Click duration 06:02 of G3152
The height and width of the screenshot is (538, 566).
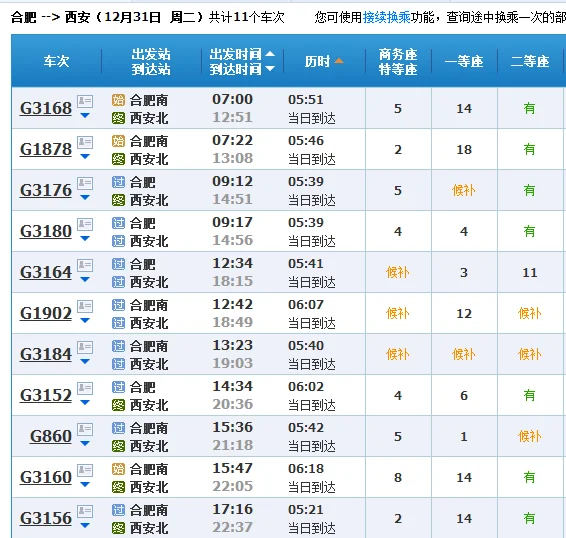click(306, 386)
